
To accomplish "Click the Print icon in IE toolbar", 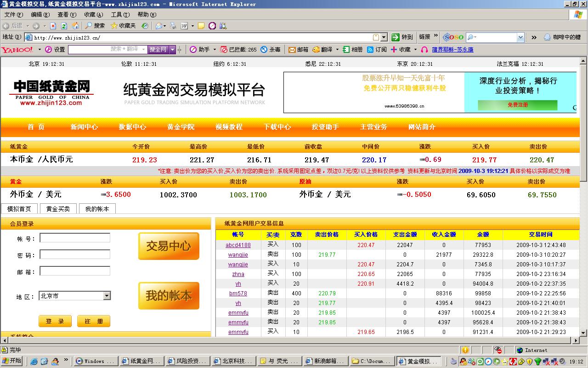I will [173, 26].
